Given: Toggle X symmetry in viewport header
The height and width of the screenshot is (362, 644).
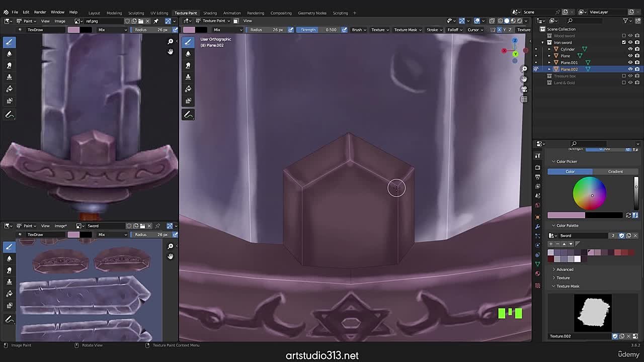Looking at the screenshot, I should (x=499, y=30).
